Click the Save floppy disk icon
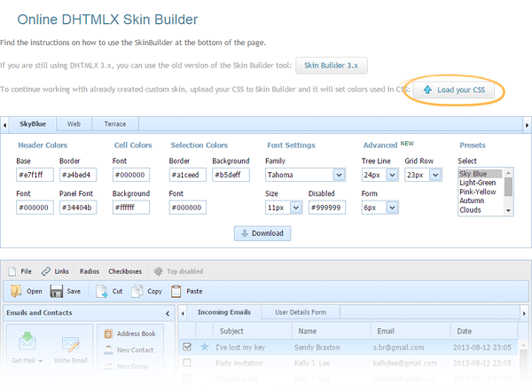The width and height of the screenshot is (532, 392). pyautogui.click(x=57, y=291)
